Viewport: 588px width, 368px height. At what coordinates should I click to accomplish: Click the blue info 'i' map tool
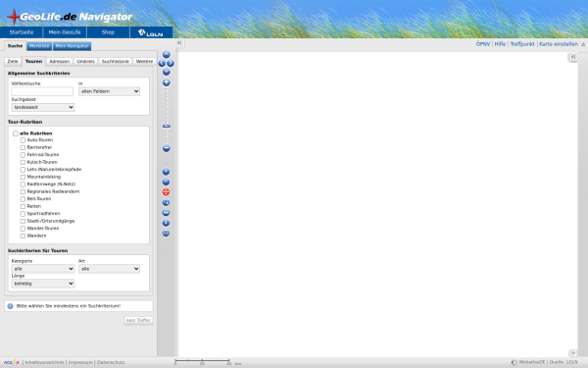point(166,223)
